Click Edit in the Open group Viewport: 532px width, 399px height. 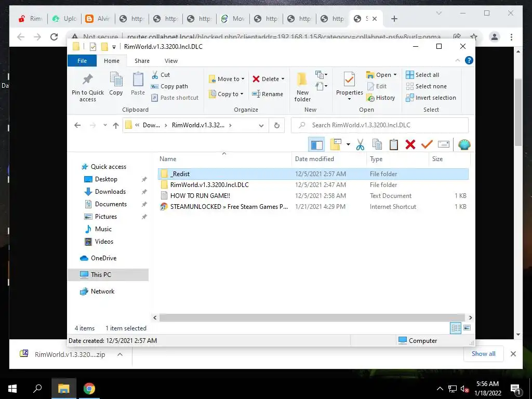coord(377,86)
